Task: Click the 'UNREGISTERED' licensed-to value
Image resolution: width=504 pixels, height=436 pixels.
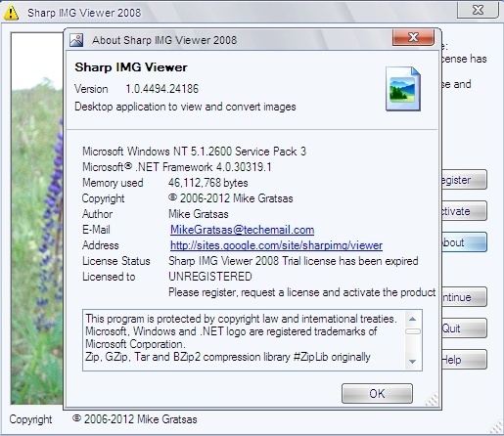Action: [210, 277]
